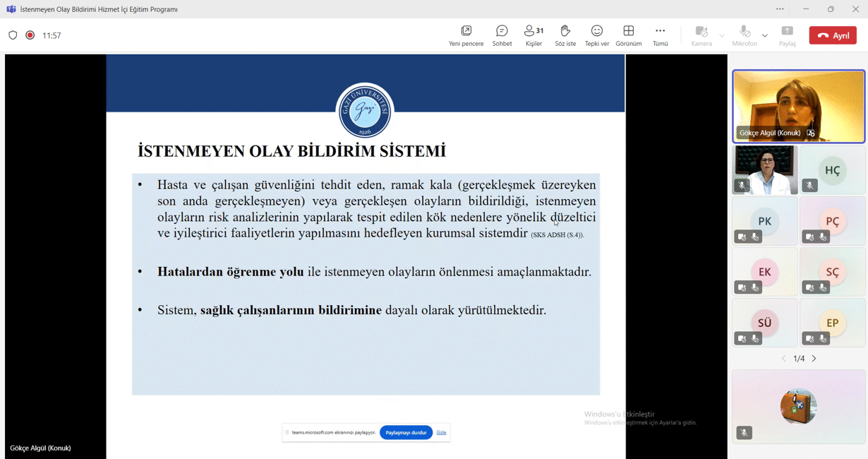The height and width of the screenshot is (459, 868).
Task: Click muted mic icon on SÜ tile
Action: click(755, 339)
